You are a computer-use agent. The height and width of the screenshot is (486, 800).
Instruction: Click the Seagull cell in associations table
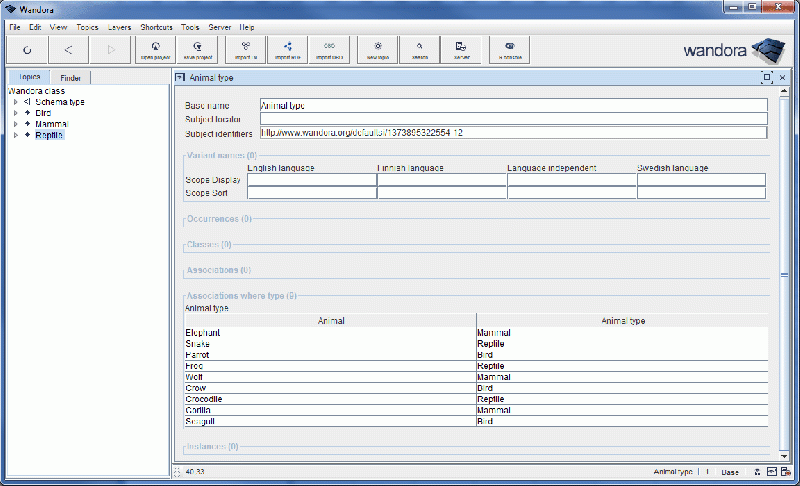tap(330, 421)
